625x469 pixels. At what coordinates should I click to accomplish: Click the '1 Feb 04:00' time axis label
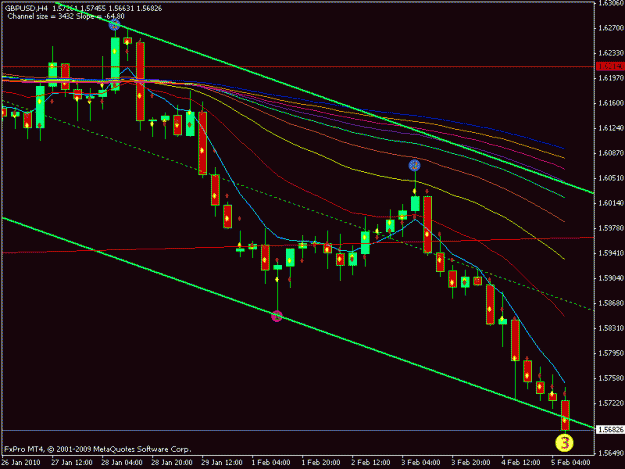(x=271, y=463)
